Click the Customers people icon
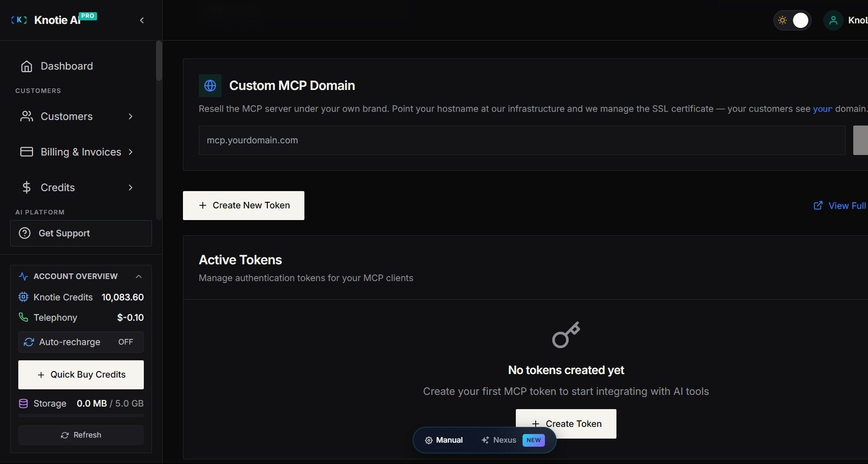Image resolution: width=868 pixels, height=464 pixels. (26, 116)
